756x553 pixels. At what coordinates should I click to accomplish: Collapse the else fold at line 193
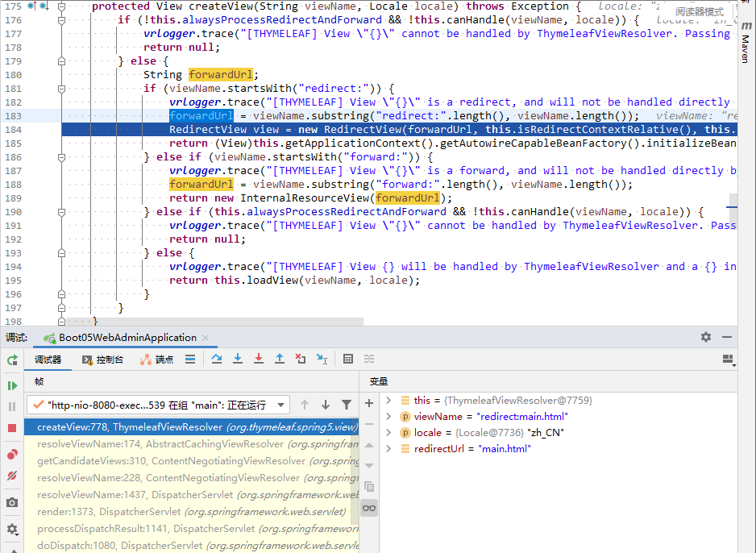62,253
